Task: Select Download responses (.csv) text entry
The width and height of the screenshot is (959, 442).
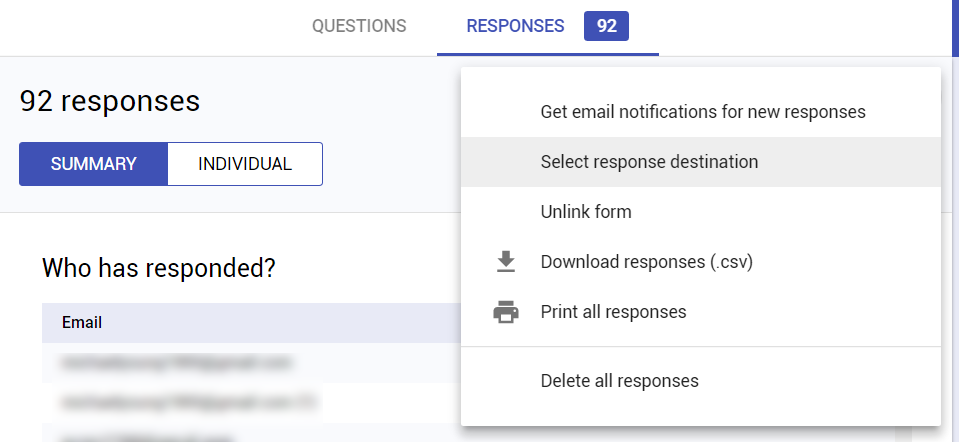Action: 646,262
